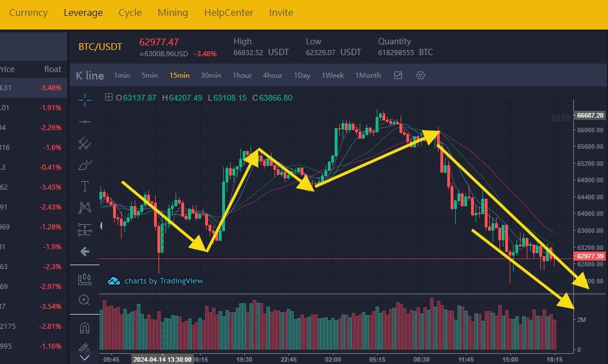Click the charts by TradingView link
Image resolution: width=608 pixels, height=364 pixels.
156,281
